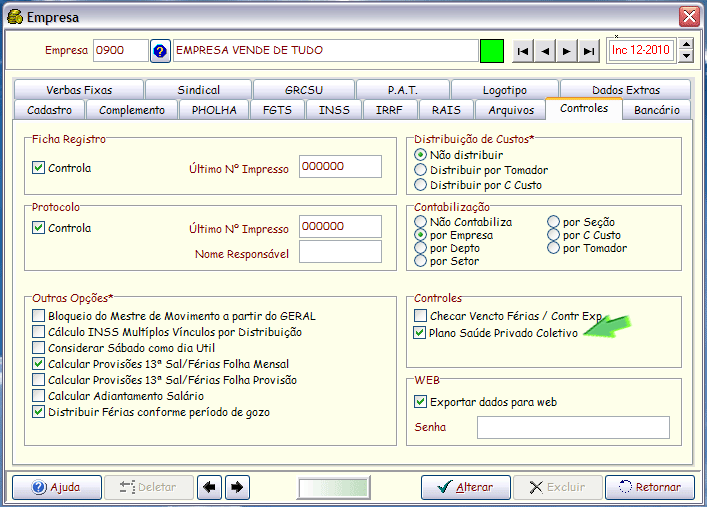Switch to the GRCSU tab
The height and width of the screenshot is (507, 707).
point(304,90)
